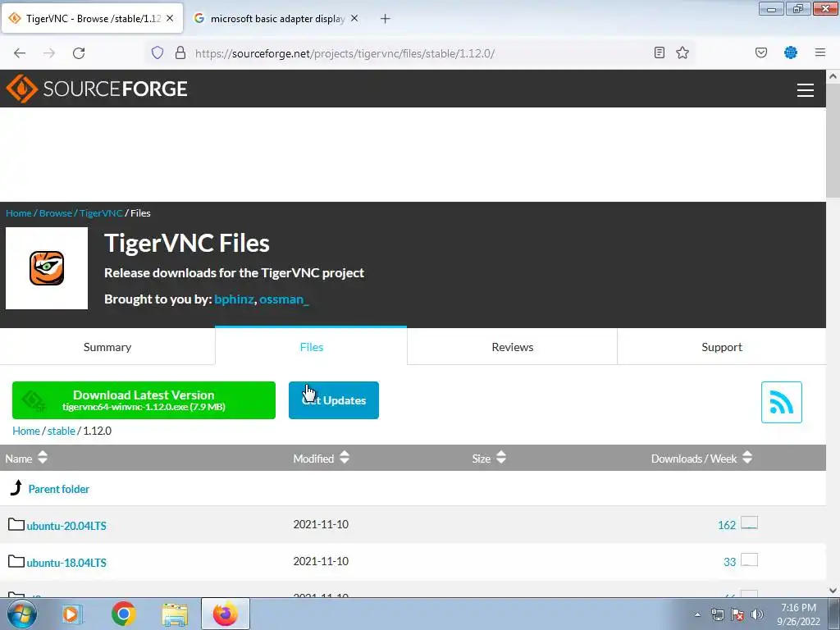Click the 162 downloads count
The width and height of the screenshot is (840, 630).
click(x=727, y=525)
